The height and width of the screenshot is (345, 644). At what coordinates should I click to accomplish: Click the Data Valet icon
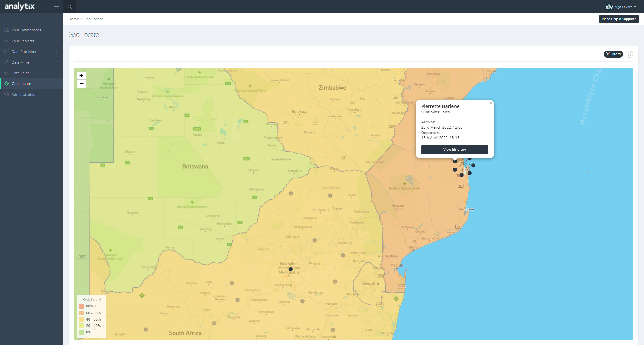(7, 73)
